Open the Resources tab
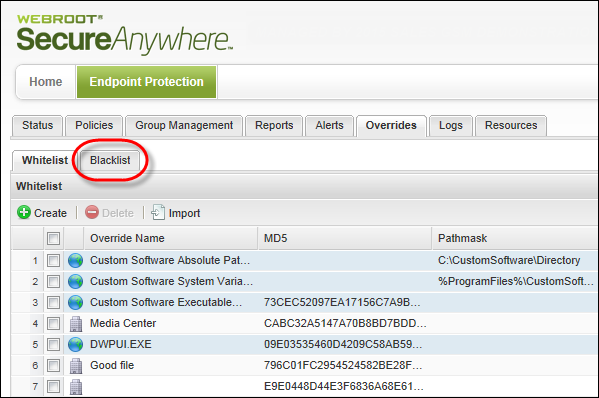 tap(511, 125)
